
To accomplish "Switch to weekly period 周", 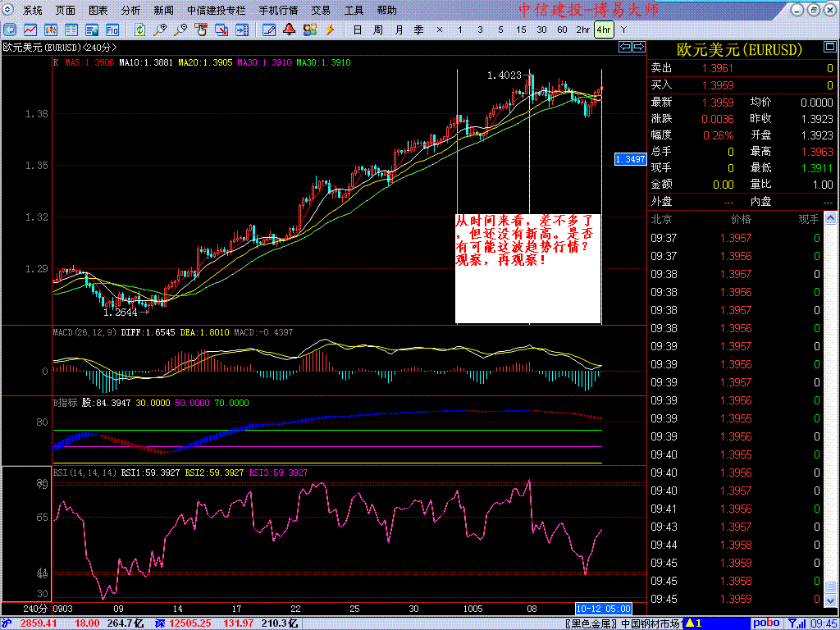I will point(377,30).
